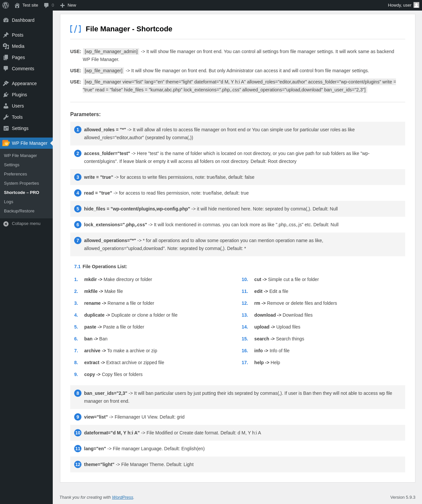This screenshot has width=422, height=504.
Task: Click the WordPress logo icon
Action: coord(6,5)
